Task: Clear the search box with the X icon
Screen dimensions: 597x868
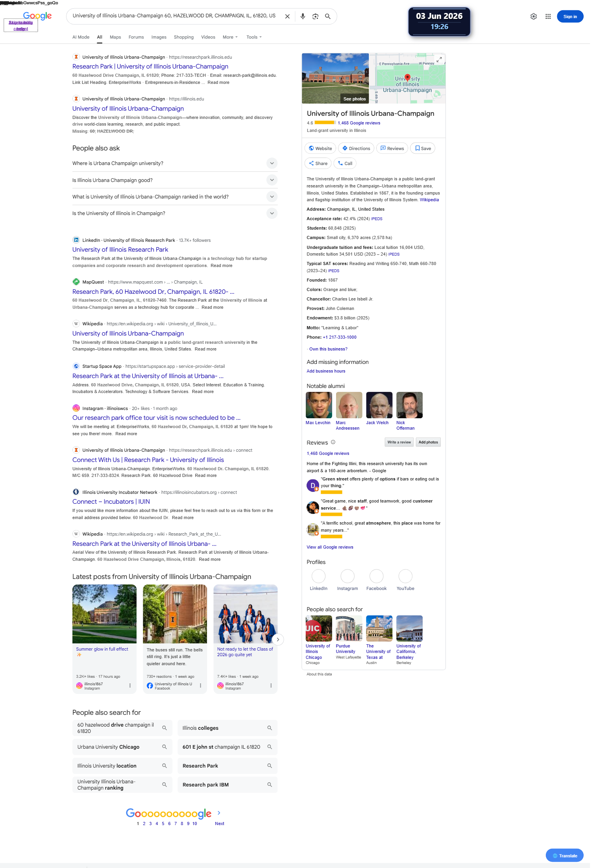Action: pos(287,17)
